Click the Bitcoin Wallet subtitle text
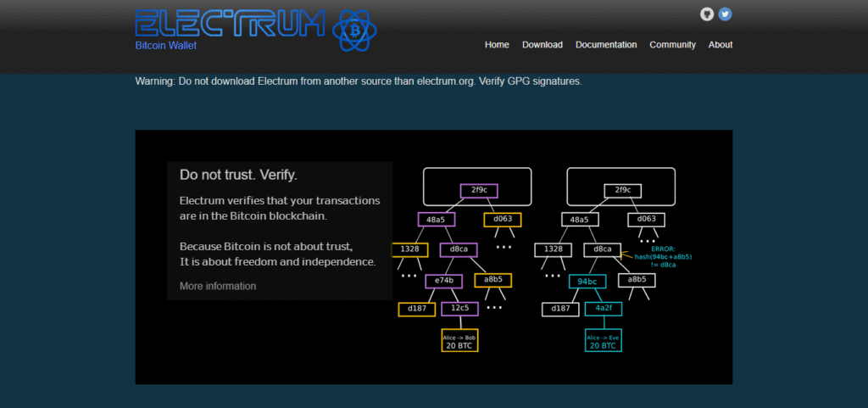 165,46
